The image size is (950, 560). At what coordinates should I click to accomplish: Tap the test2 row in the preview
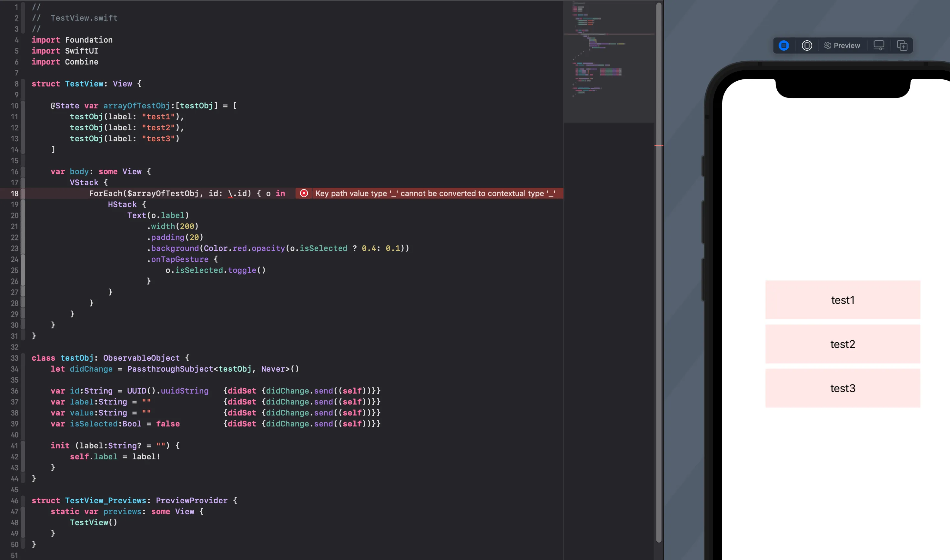click(x=843, y=344)
